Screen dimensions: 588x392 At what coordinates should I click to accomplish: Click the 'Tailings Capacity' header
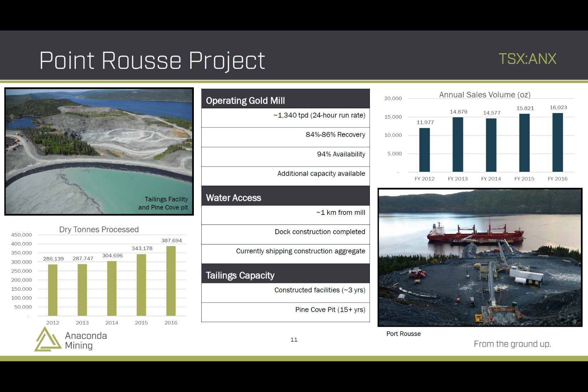(285, 273)
